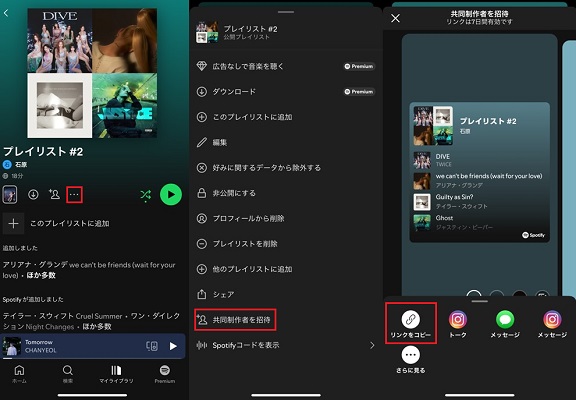Tap the plus box to add songs
The image size is (576, 400).
[14, 223]
